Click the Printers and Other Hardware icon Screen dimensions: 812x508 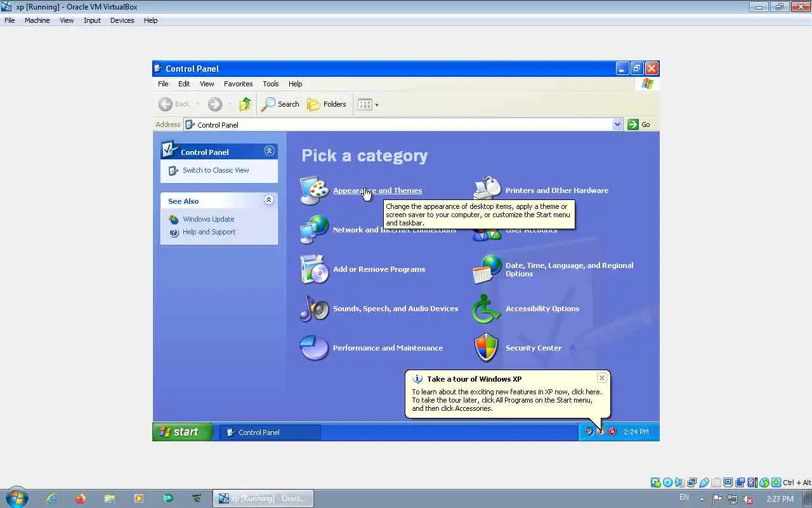(487, 189)
